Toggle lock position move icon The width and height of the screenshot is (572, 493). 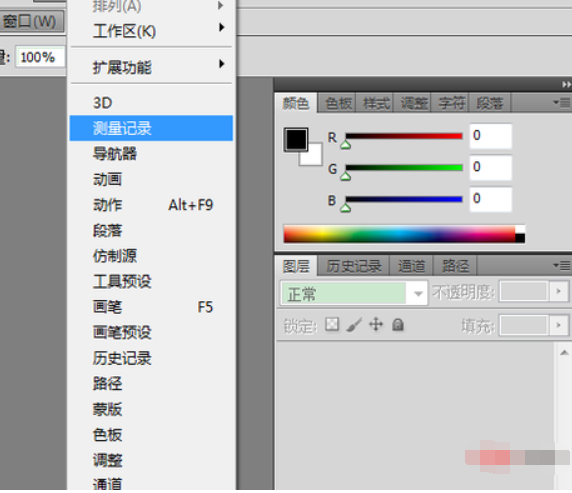tap(376, 324)
